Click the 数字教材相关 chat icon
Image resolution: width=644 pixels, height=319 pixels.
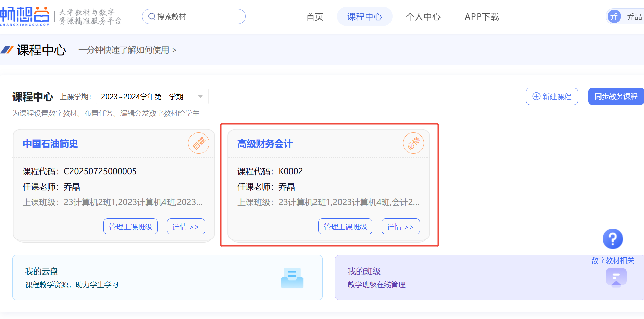[616, 277]
